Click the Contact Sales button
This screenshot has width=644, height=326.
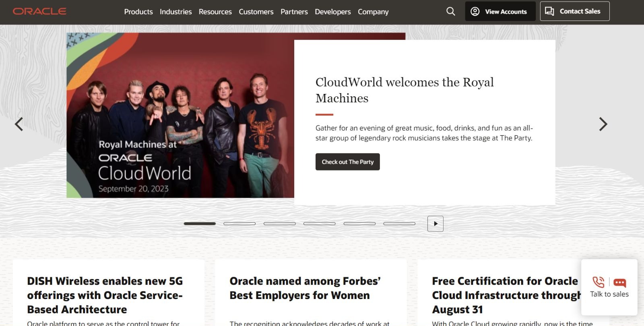[575, 11]
